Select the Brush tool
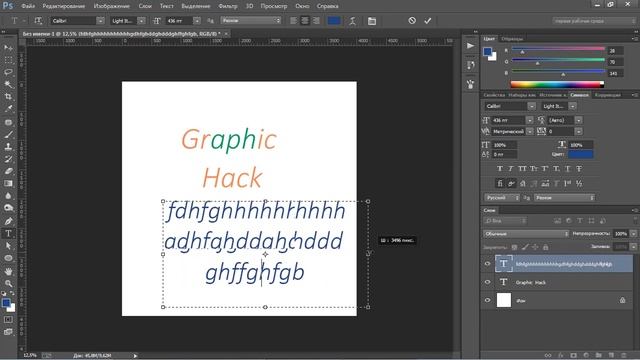Image resolution: width=640 pixels, height=360 pixels. [x=8, y=134]
